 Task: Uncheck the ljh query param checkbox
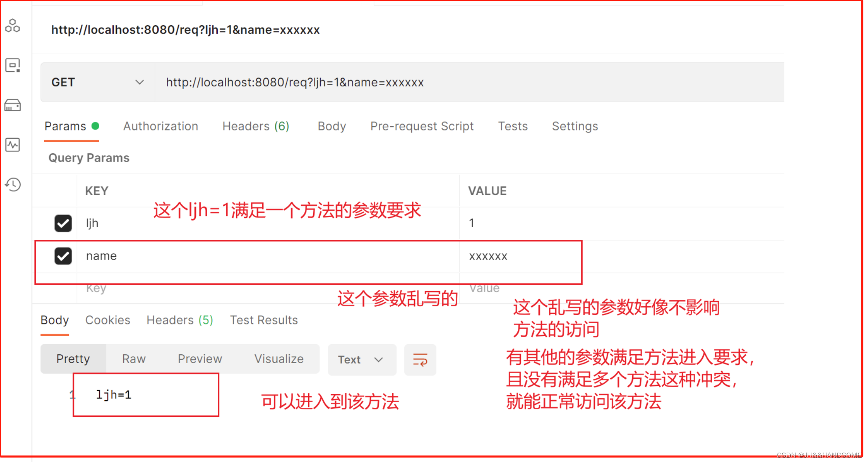point(63,223)
